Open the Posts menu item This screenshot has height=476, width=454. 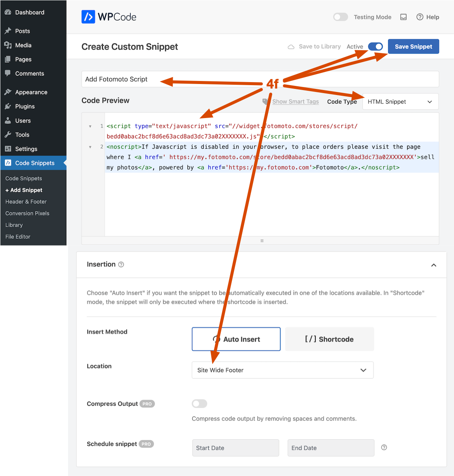coord(33,31)
